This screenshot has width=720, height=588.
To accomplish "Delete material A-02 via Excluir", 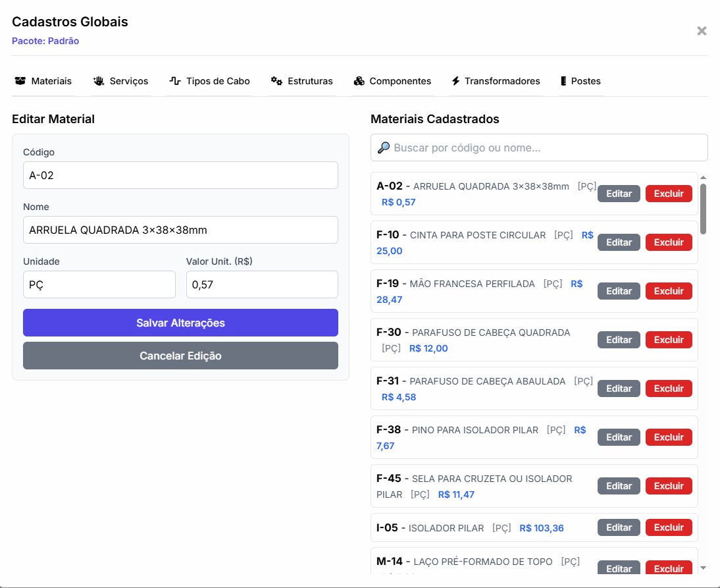I will [669, 193].
